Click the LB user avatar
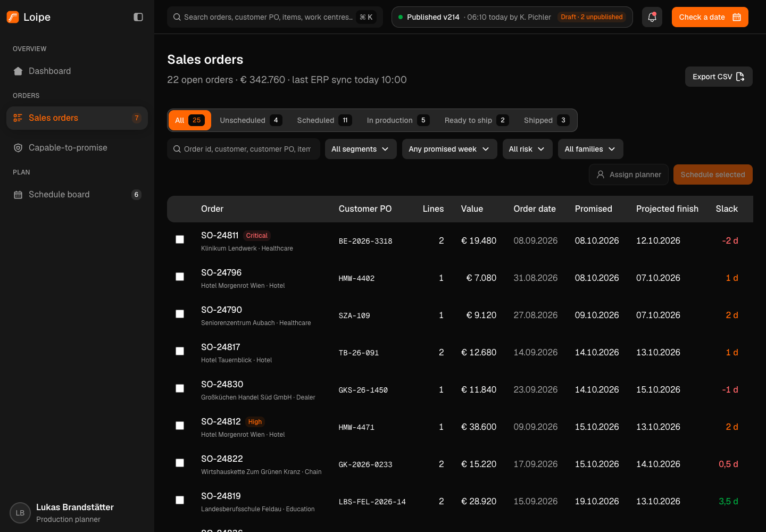 (x=20, y=513)
